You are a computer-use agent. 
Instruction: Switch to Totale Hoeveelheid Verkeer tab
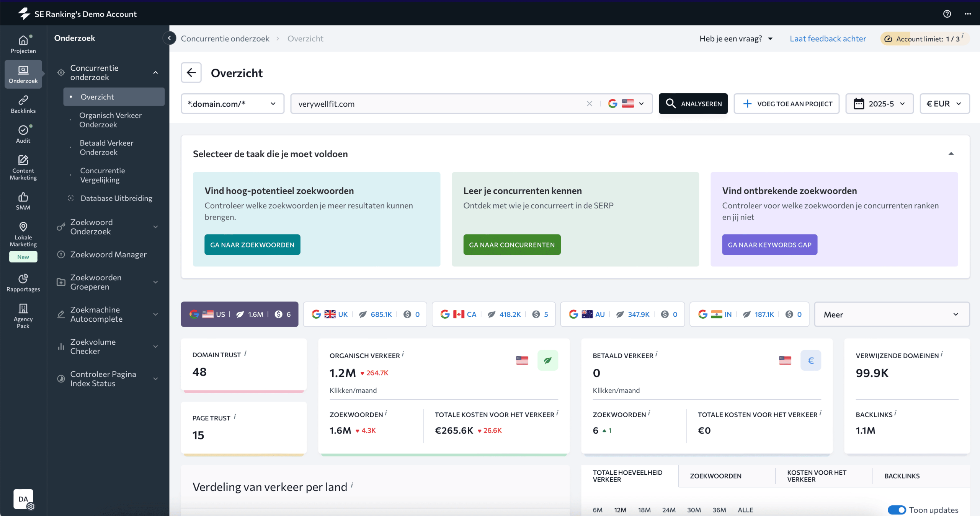click(629, 476)
